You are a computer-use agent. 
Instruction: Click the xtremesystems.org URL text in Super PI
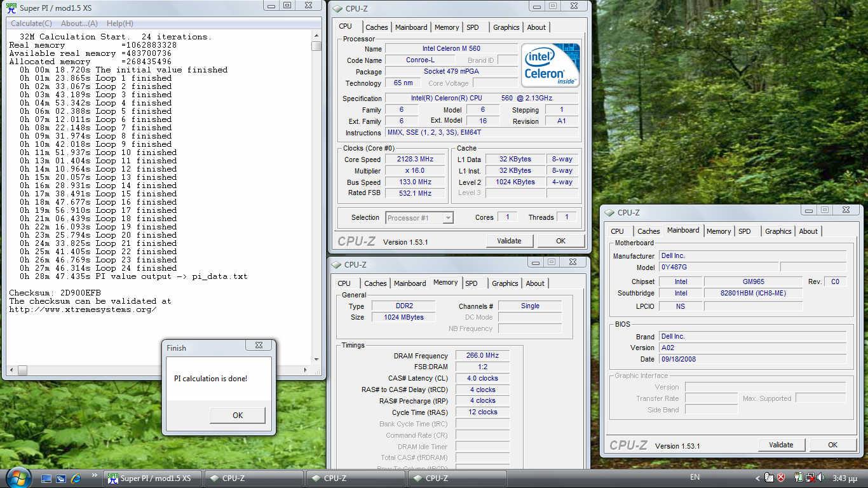point(83,309)
